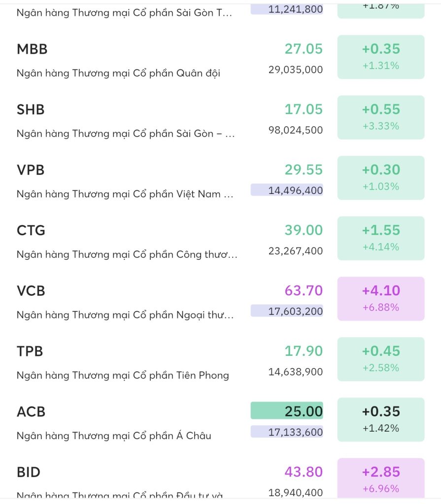Viewport: 441px width, 504px height.
Task: Select the SHB ticker symbol
Action: click(31, 110)
